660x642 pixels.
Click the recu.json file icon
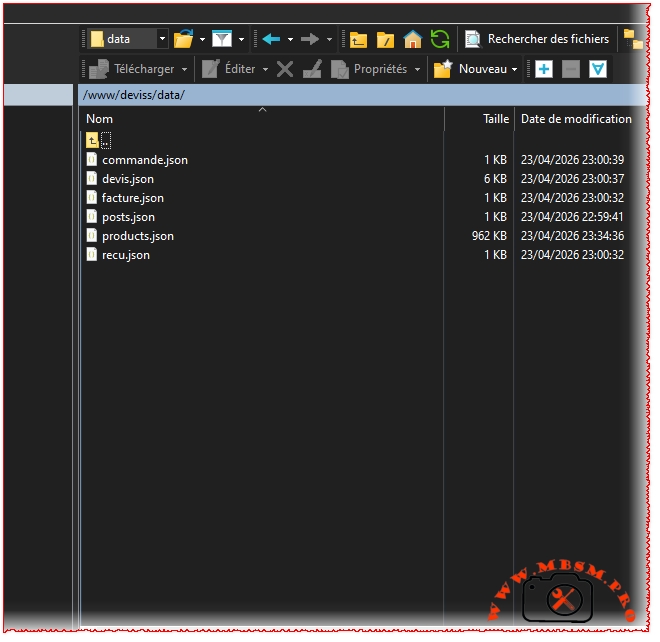point(91,254)
